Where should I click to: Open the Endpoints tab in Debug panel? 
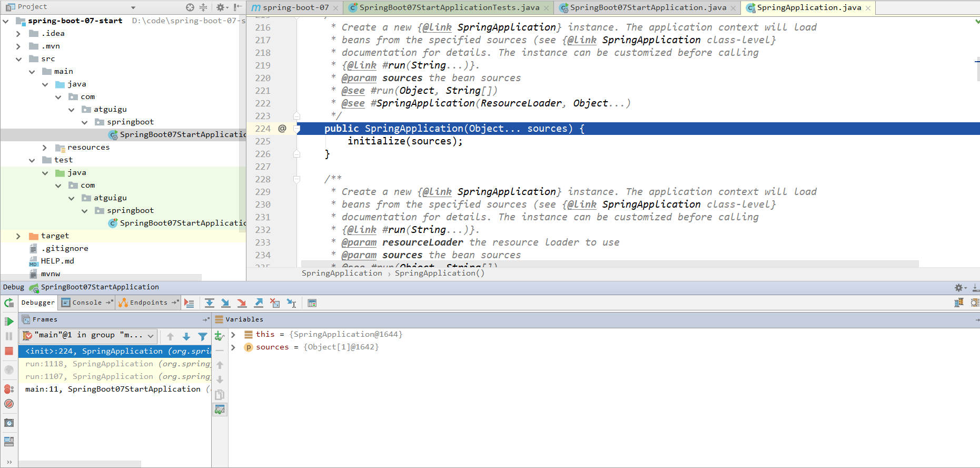point(149,303)
